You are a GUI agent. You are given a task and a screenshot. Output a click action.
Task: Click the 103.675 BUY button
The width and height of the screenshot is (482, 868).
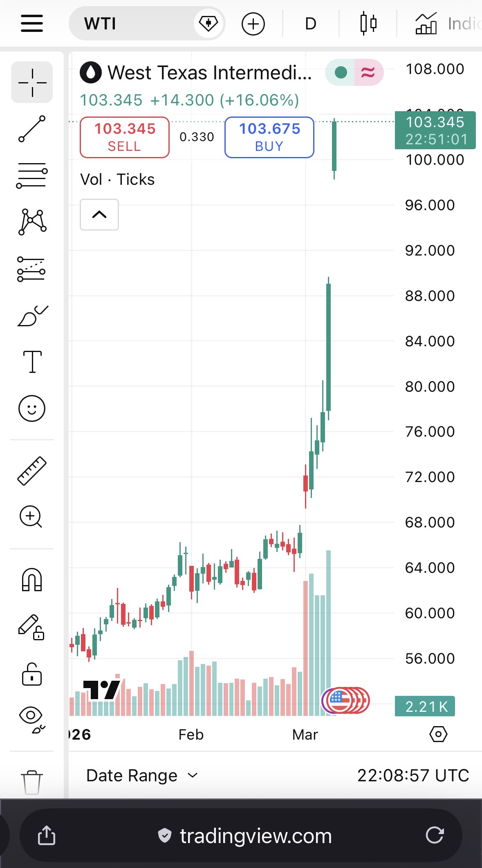[269, 137]
